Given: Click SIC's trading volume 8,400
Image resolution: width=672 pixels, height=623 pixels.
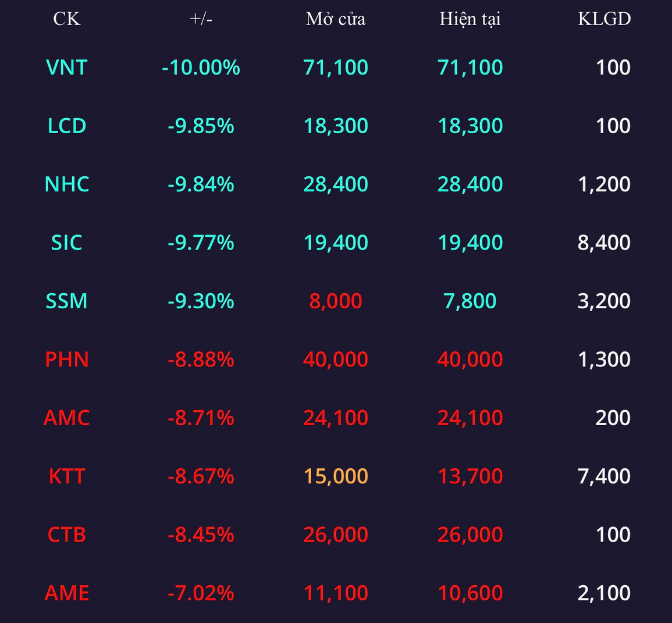Looking at the screenshot, I should pyautogui.click(x=604, y=243).
